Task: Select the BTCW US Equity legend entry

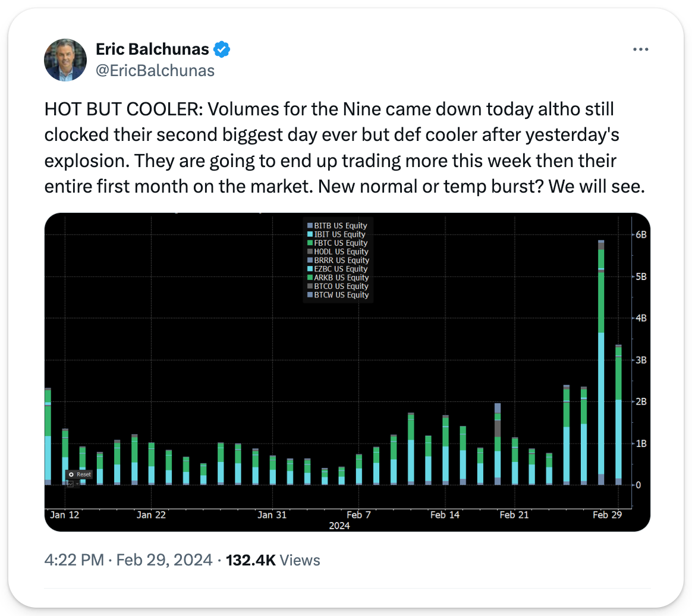Action: click(341, 295)
